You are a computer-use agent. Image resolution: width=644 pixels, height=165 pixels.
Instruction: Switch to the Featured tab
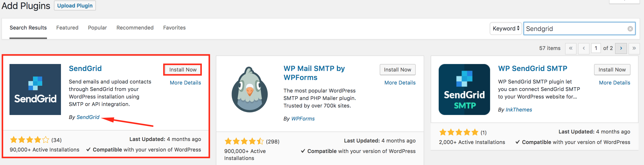coord(67,28)
